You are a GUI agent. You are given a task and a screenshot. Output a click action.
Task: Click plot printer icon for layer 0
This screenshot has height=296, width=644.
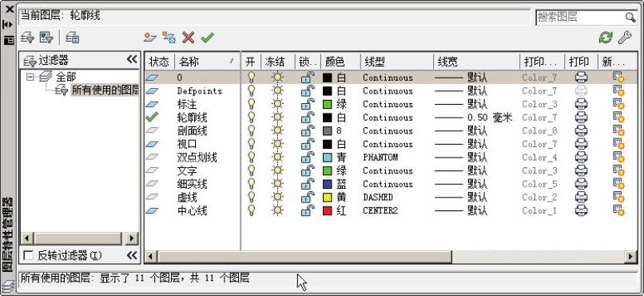[x=581, y=78]
